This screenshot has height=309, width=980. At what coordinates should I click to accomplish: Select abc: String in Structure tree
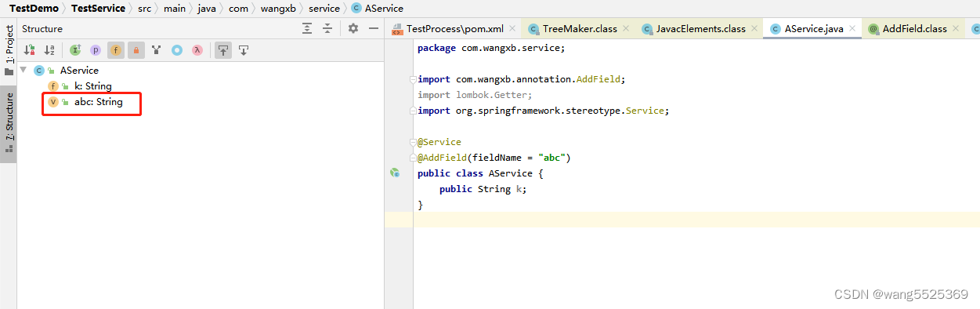point(98,102)
